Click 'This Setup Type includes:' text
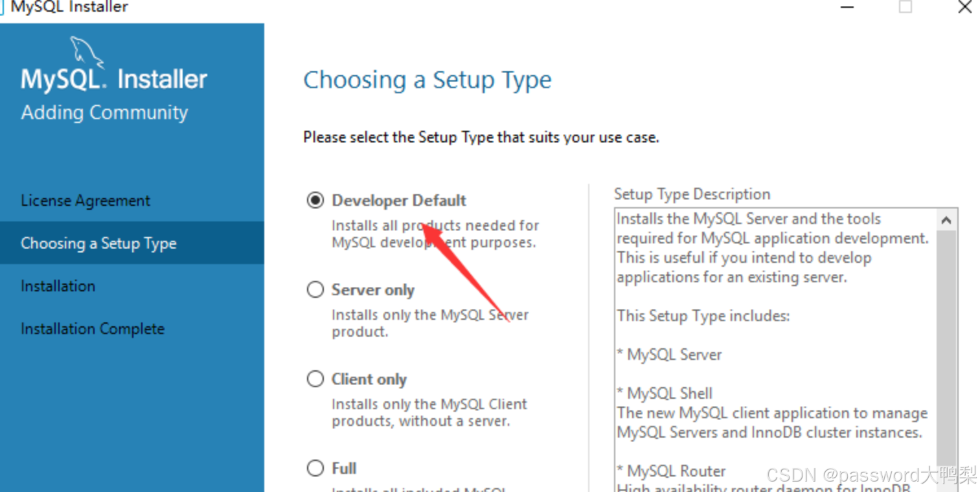This screenshot has height=492, width=980. tap(703, 316)
